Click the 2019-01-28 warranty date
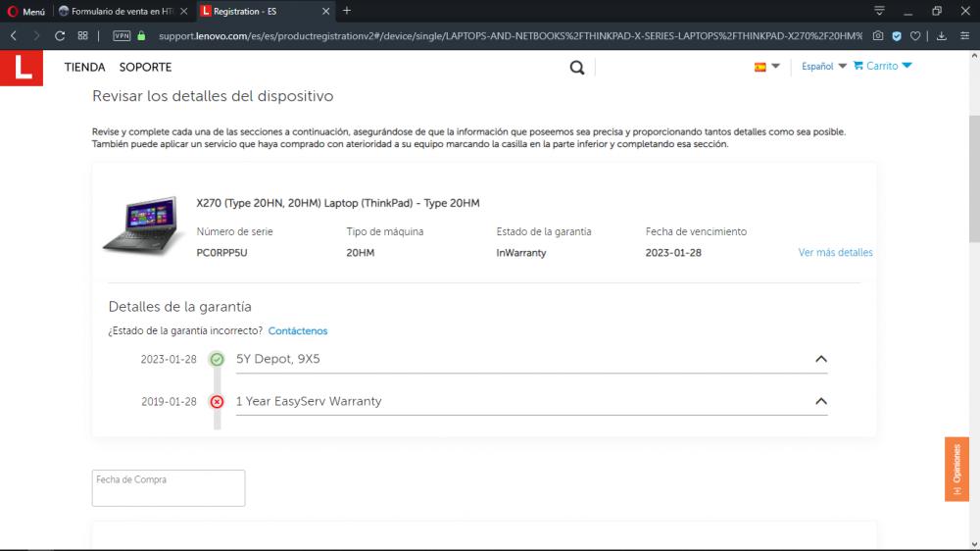This screenshot has width=980, height=551. tap(169, 402)
